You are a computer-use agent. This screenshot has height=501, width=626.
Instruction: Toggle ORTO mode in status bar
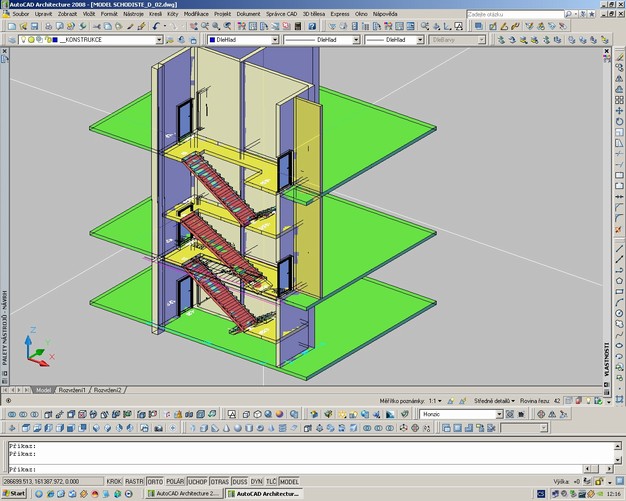pyautogui.click(x=155, y=481)
